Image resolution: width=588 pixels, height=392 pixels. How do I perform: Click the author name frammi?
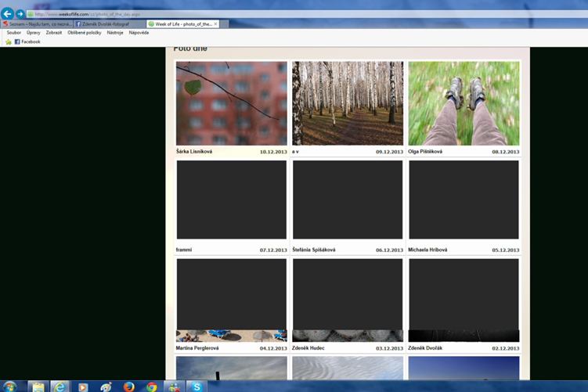184,250
